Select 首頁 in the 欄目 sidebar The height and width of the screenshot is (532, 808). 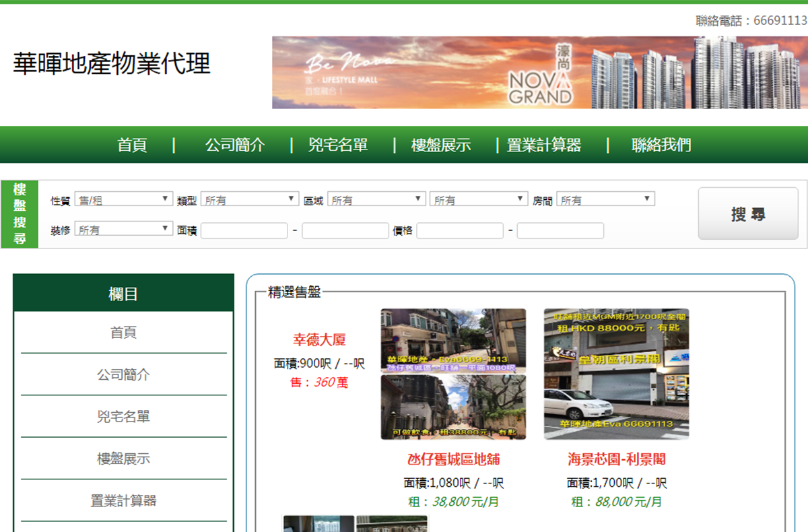[x=123, y=333]
